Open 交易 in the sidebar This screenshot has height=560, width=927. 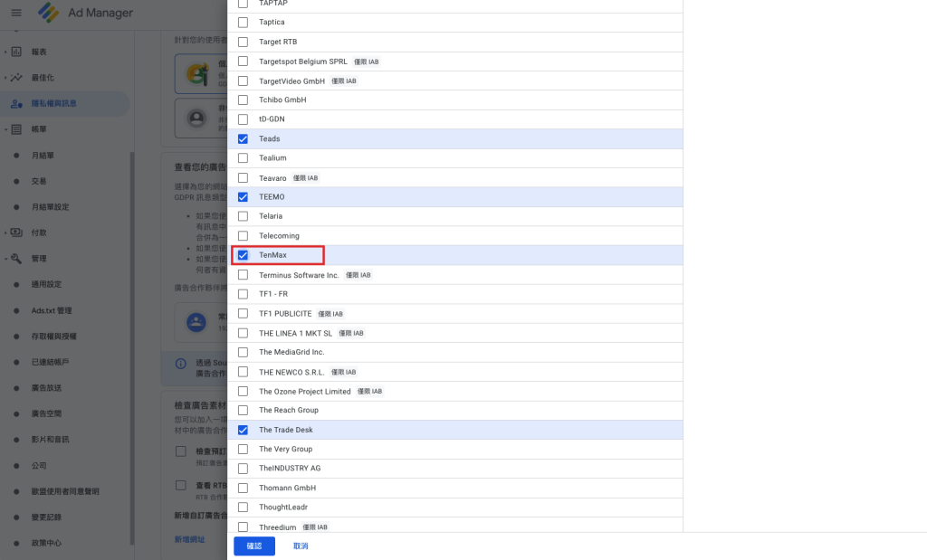pos(39,181)
